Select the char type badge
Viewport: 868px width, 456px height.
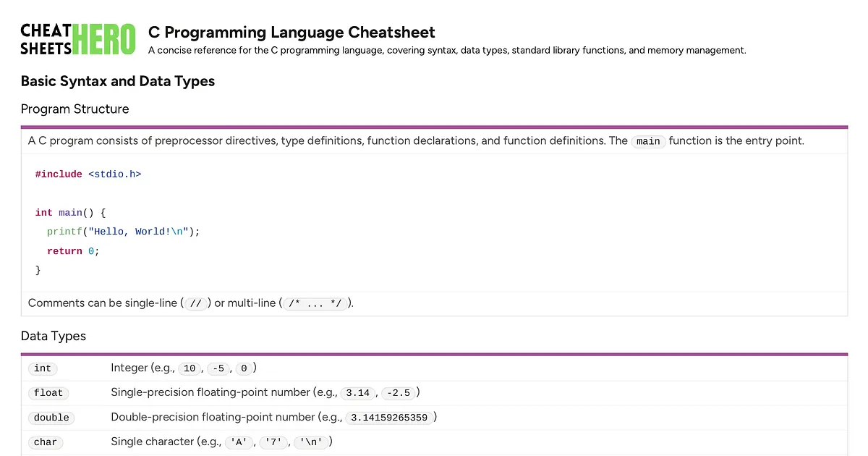(x=46, y=442)
